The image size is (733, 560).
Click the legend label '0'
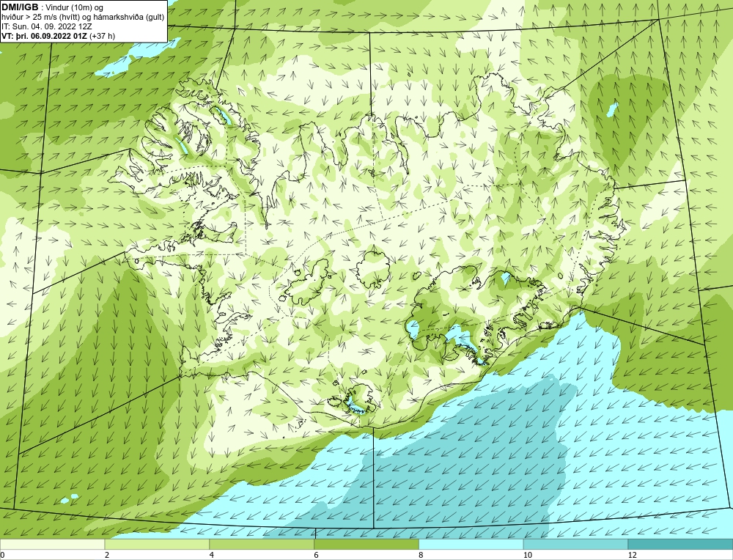pos(2,555)
